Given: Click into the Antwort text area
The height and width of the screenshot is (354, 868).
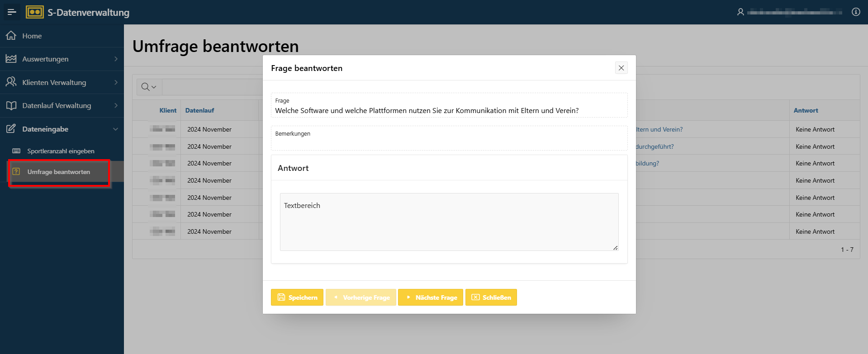Looking at the screenshot, I should tap(449, 222).
